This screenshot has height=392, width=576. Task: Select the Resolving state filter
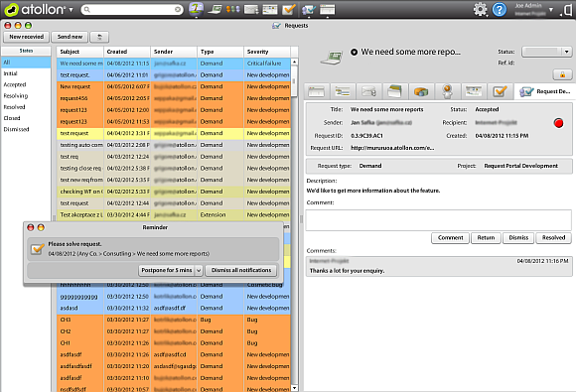26,96
